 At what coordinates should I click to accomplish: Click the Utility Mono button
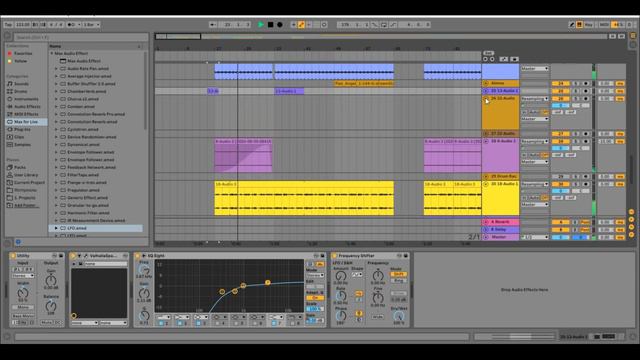click(x=23, y=307)
